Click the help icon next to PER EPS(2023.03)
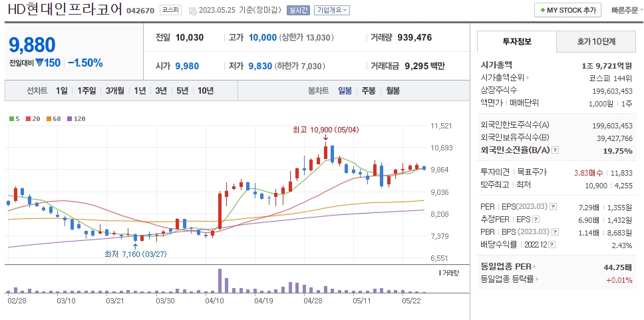Image resolution: width=644 pixels, height=320 pixels. (554, 207)
